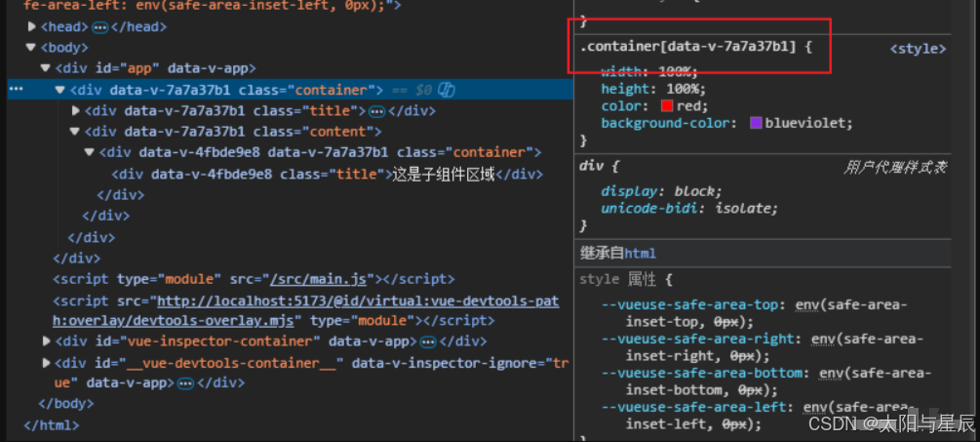
Task: Select the closing </body> tag row
Action: [x=65, y=403]
